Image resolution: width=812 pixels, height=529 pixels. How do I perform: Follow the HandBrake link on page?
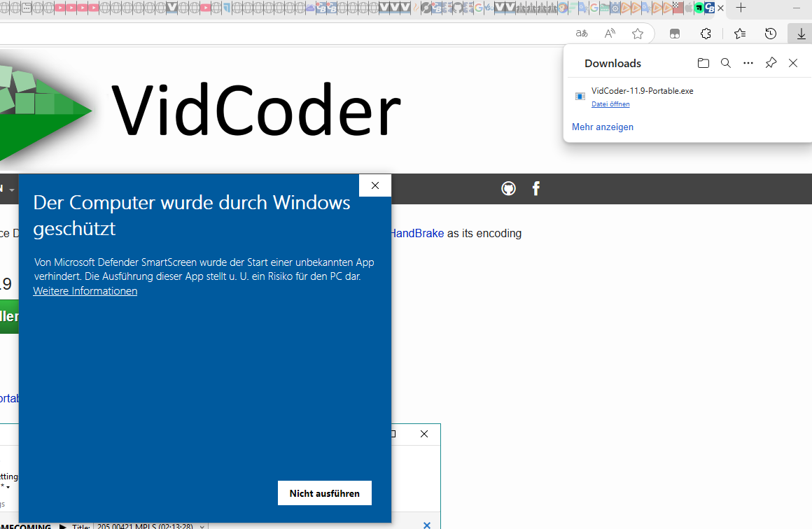click(x=417, y=234)
